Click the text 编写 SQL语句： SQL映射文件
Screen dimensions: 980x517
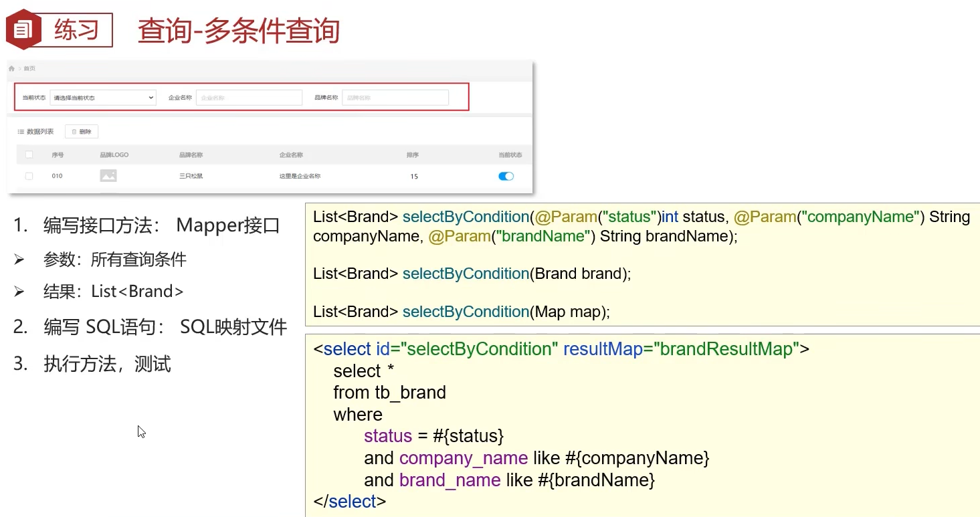pos(165,327)
